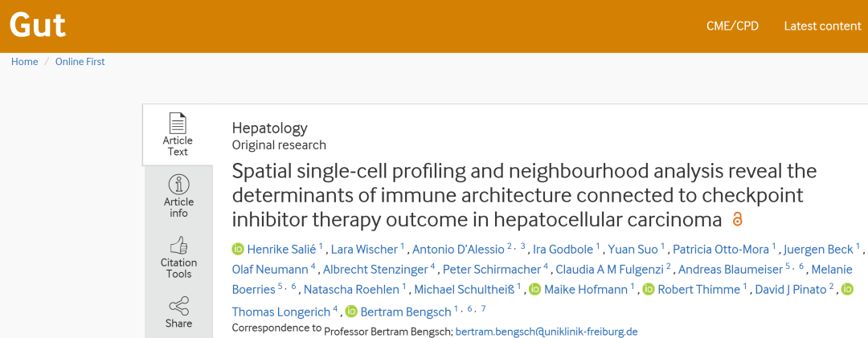Screen dimensions: 868x338
Task: Click the Hepatology section heading
Action: click(x=269, y=128)
